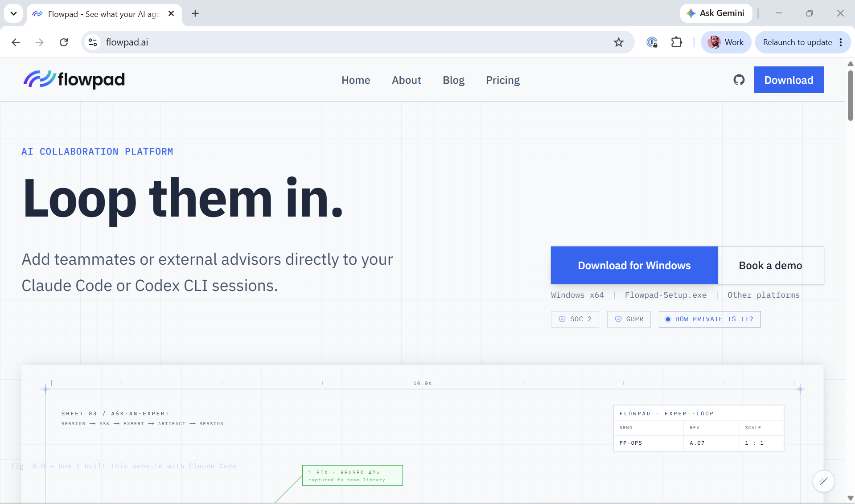The height and width of the screenshot is (504, 855).
Task: Select the Flowpad browser tab
Action: [104, 14]
